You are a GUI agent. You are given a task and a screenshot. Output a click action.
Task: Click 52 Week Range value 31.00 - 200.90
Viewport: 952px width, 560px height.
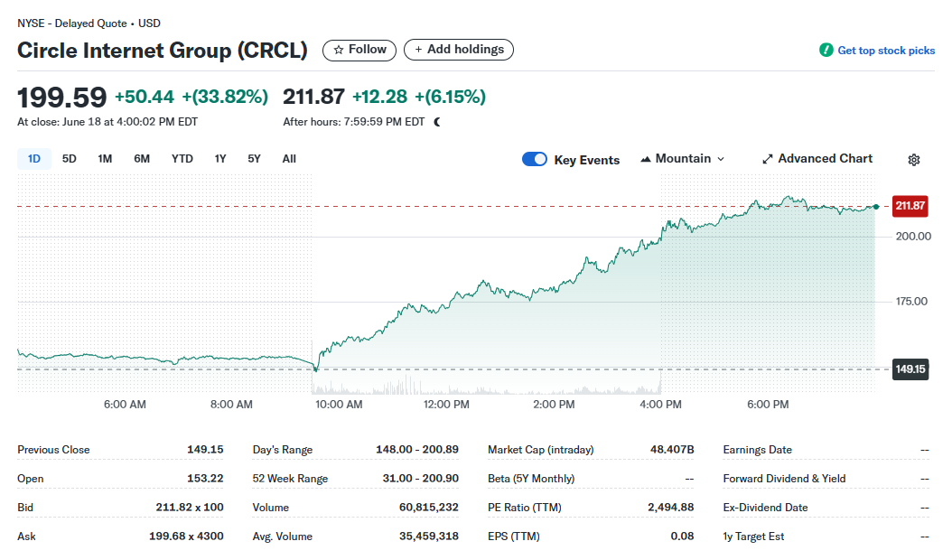tap(421, 479)
